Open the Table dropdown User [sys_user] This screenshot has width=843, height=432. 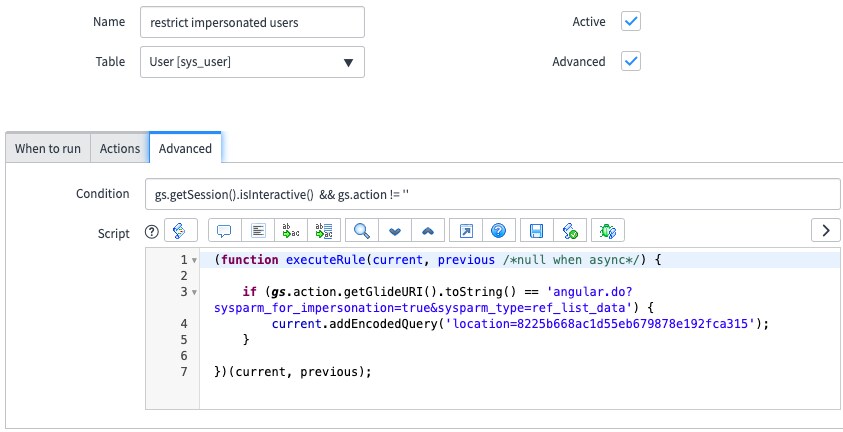[252, 62]
